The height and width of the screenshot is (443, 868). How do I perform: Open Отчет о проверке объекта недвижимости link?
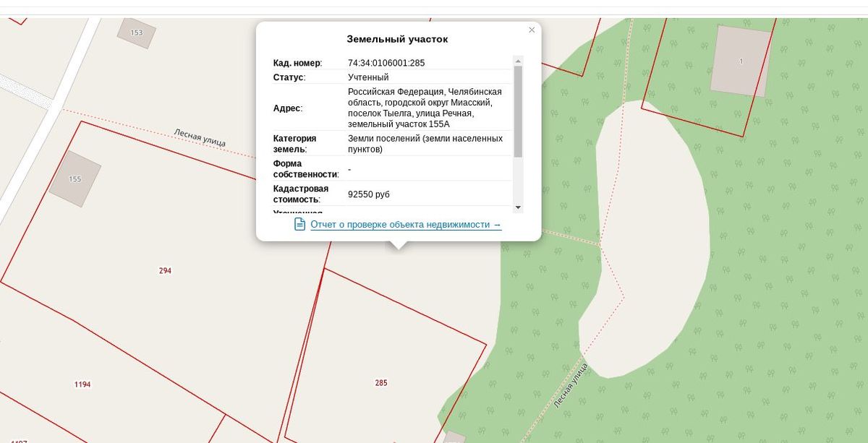point(406,225)
